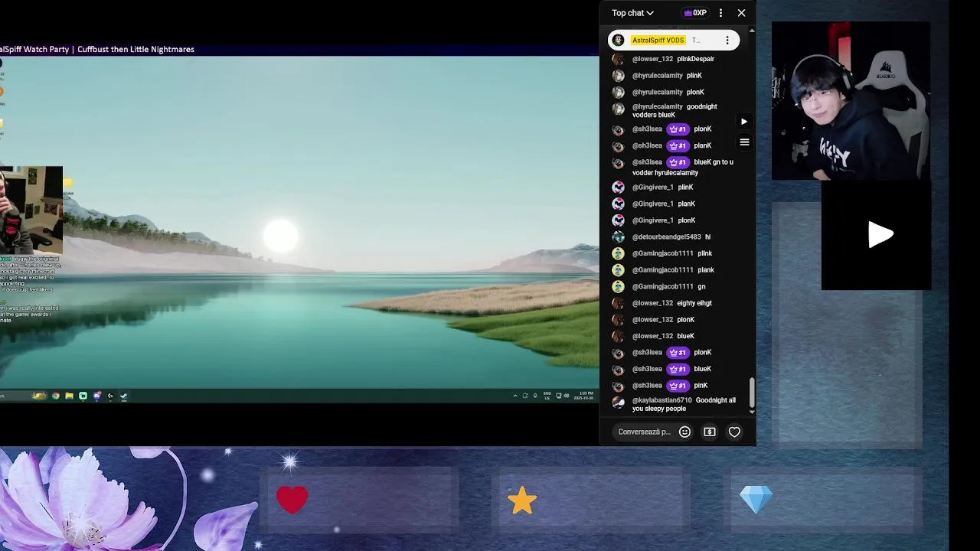Click the 0XP crown badge
The height and width of the screenshot is (551, 980).
[695, 13]
